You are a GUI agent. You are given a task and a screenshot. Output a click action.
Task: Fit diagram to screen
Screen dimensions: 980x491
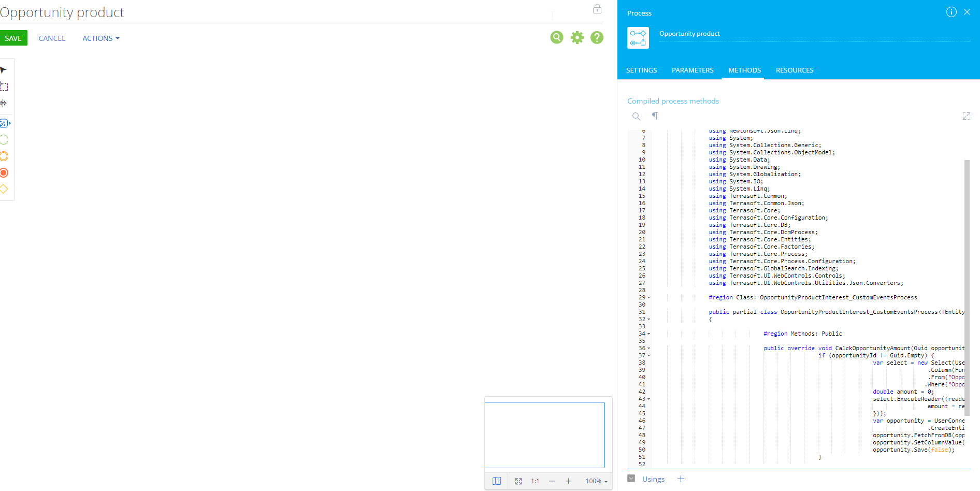coord(518,481)
